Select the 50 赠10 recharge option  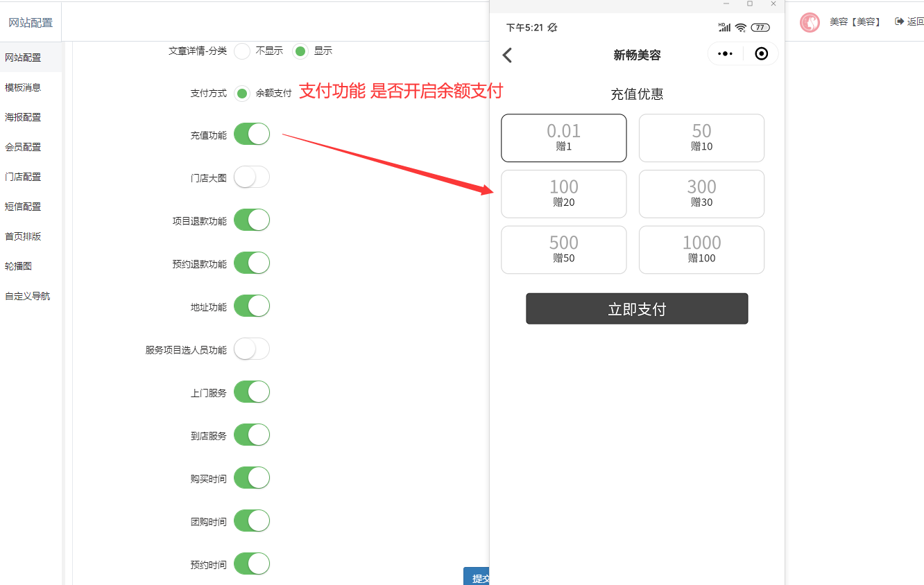pyautogui.click(x=701, y=138)
